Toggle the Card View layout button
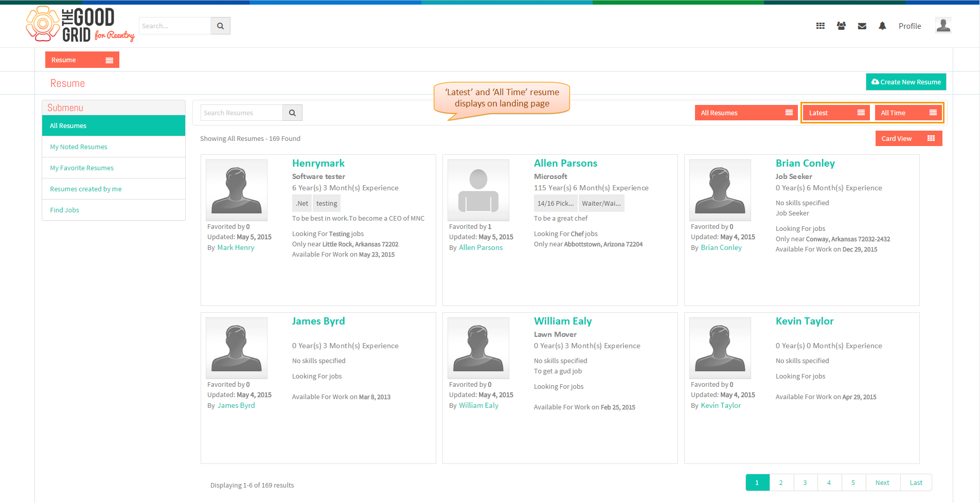 (x=908, y=138)
